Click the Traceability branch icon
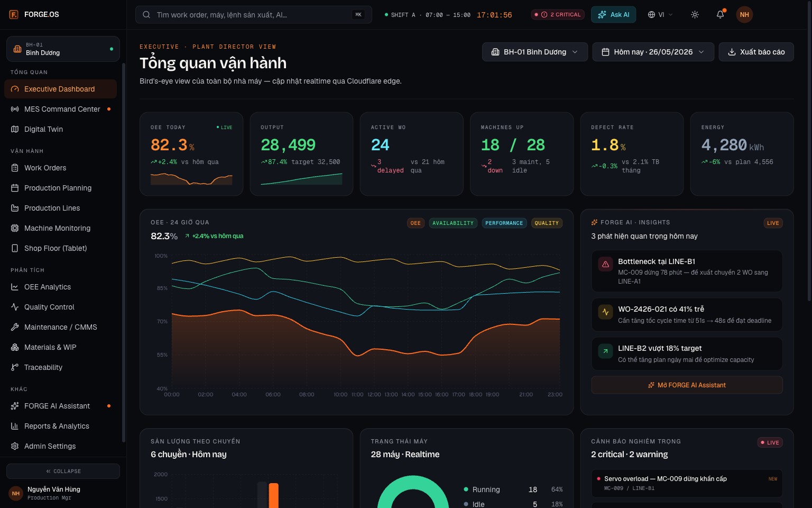Screen dimensions: 812x508 15,367
